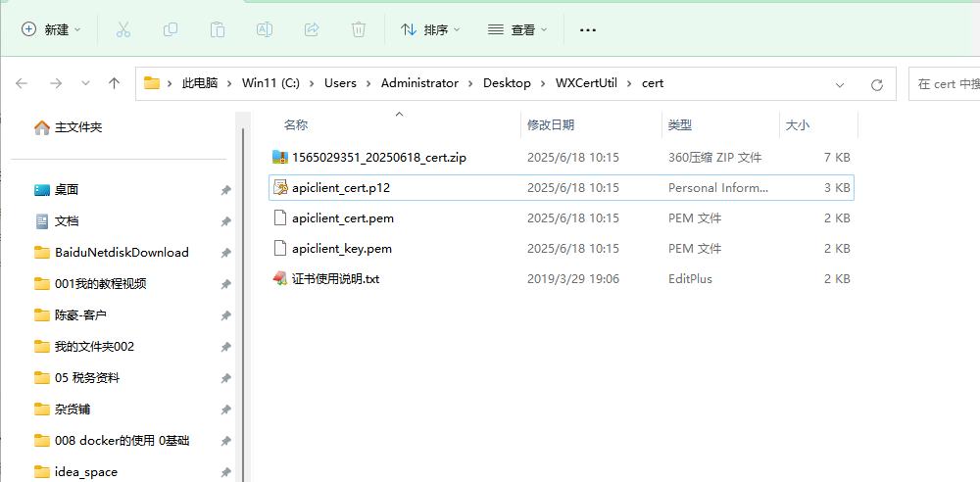The height and width of the screenshot is (482, 980).
Task: Click the Desktop breadcrumb segment
Action: click(507, 83)
